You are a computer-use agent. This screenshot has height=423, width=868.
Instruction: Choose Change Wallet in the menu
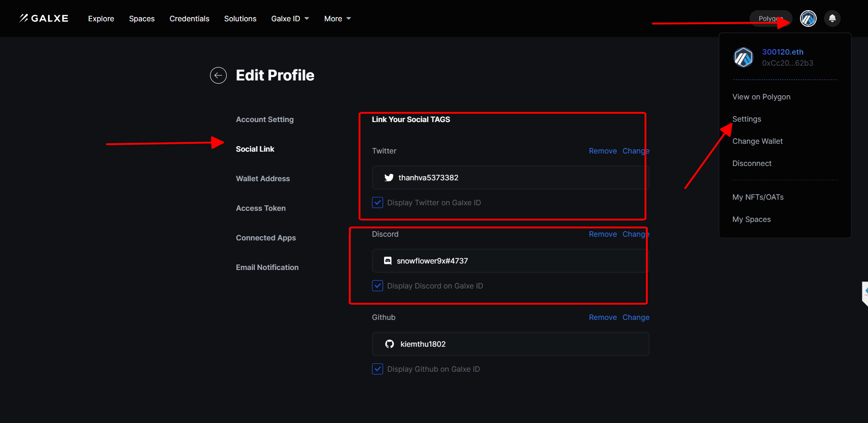757,141
